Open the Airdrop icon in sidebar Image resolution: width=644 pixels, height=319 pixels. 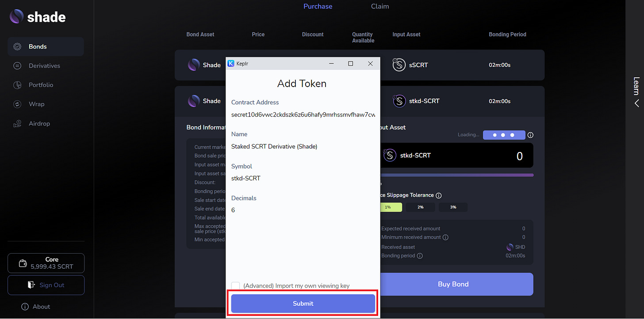click(17, 124)
